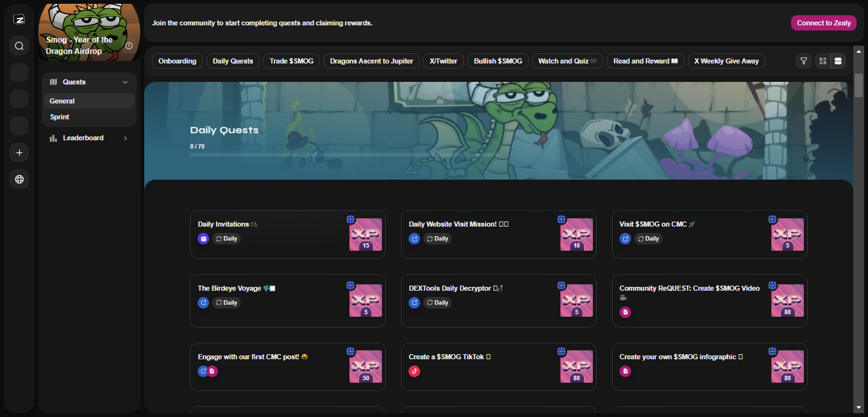Select General under Quests
The width and height of the screenshot is (868, 417).
[x=89, y=101]
